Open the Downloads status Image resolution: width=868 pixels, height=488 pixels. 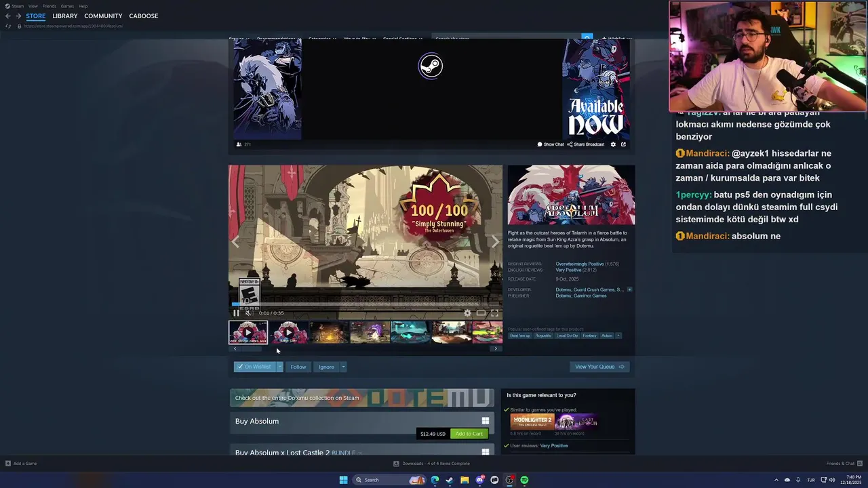pyautogui.click(x=431, y=464)
